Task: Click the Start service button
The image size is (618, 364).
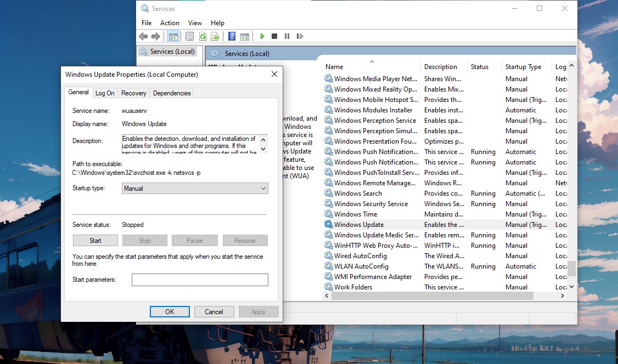Action: pos(95,241)
